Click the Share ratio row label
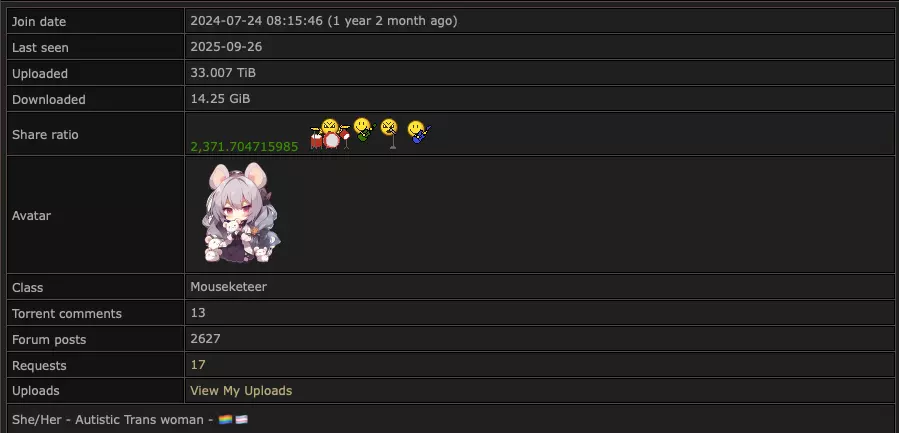The width and height of the screenshot is (899, 433). tap(45, 135)
